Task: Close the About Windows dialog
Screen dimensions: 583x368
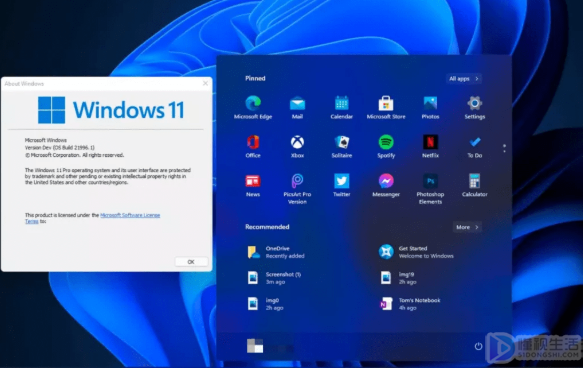Action: (x=205, y=83)
